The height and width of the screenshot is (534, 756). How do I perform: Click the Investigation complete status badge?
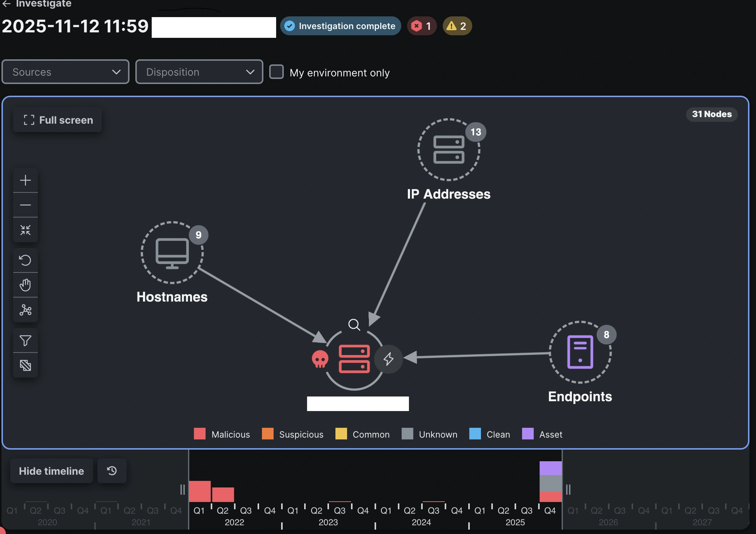[x=339, y=26]
